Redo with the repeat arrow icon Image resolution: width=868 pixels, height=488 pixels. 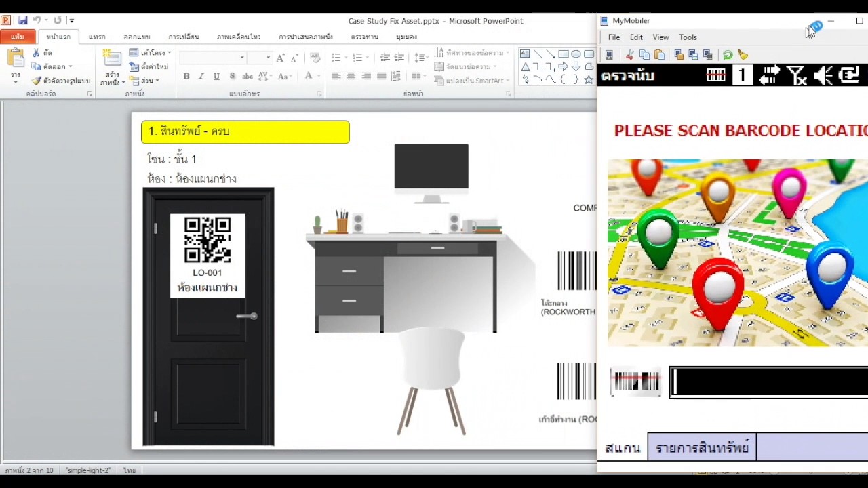58,20
